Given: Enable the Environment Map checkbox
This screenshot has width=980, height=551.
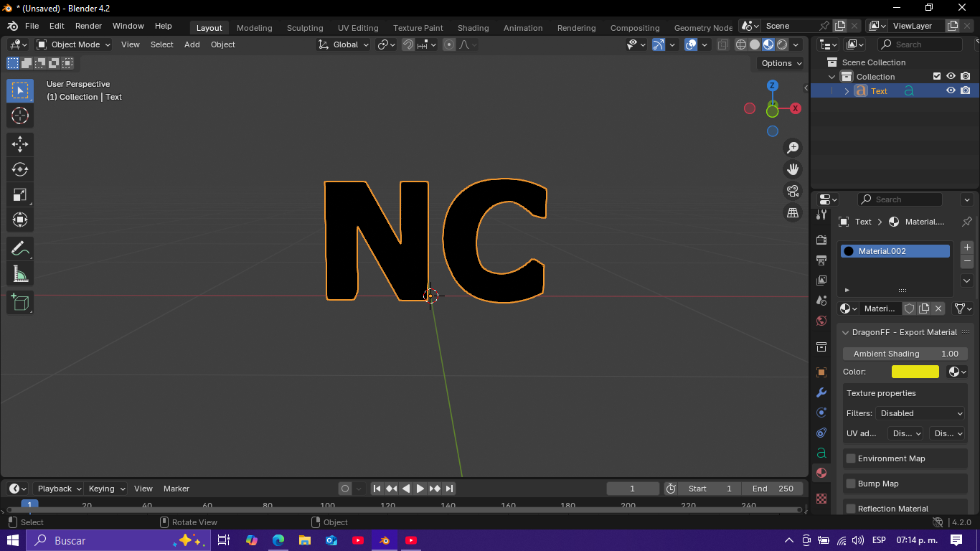Looking at the screenshot, I should pyautogui.click(x=851, y=458).
